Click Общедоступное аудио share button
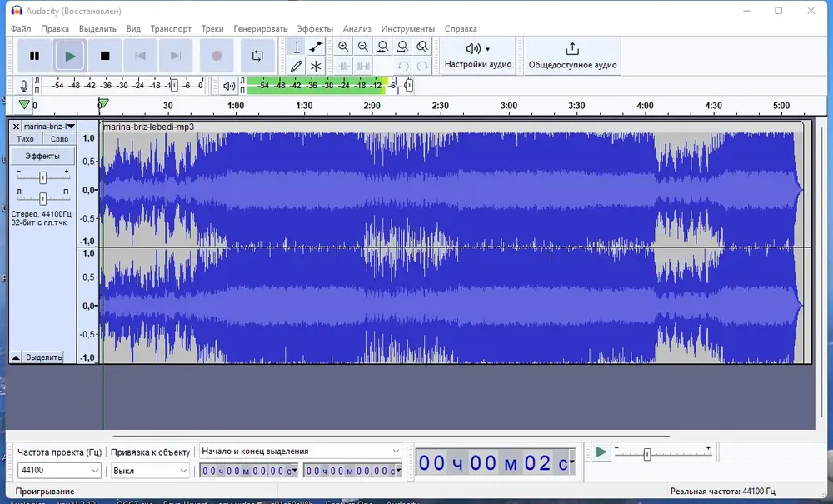 pos(572,56)
